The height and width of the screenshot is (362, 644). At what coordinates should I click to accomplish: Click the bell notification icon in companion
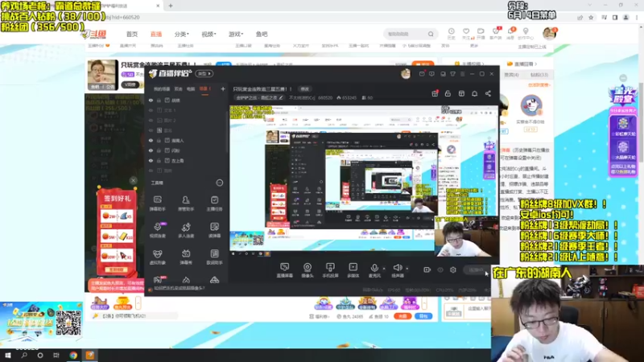tap(474, 93)
